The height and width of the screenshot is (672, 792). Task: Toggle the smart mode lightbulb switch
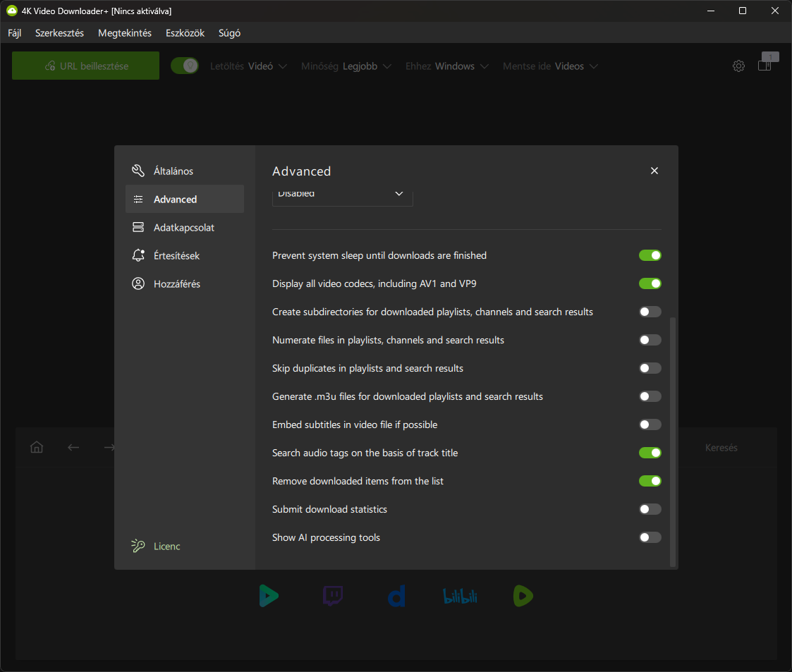[x=185, y=66]
